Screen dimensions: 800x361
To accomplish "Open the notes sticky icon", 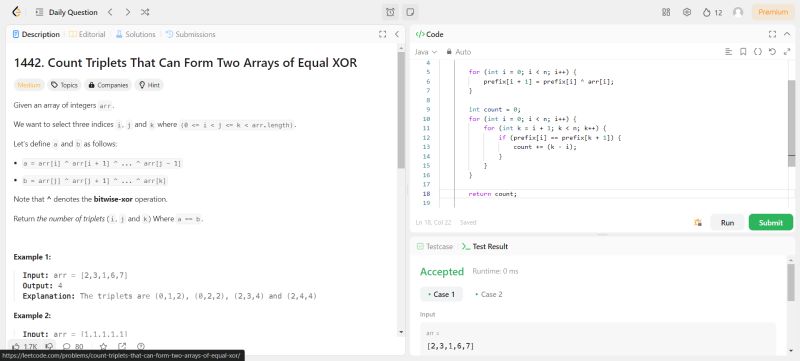I will 409,12.
